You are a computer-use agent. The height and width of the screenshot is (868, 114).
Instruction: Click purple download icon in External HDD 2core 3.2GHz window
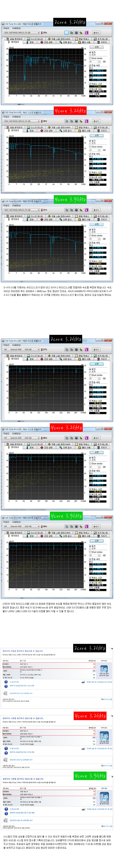[x=86, y=349]
